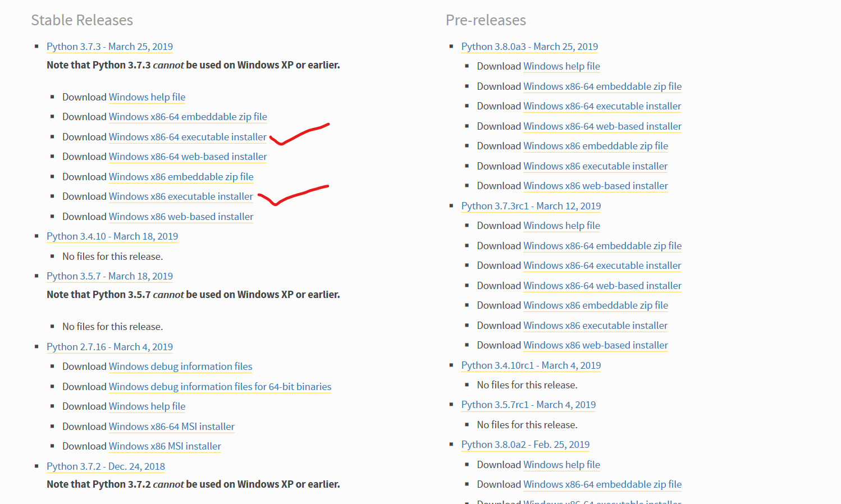
Task: Download Windows help file for Python 3.8.0a3
Action: [562, 66]
